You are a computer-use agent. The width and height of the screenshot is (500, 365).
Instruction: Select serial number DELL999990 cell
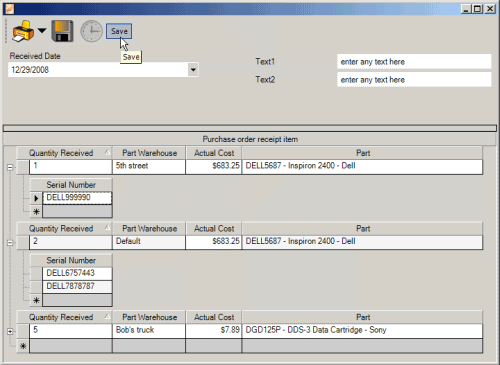pyautogui.click(x=77, y=198)
